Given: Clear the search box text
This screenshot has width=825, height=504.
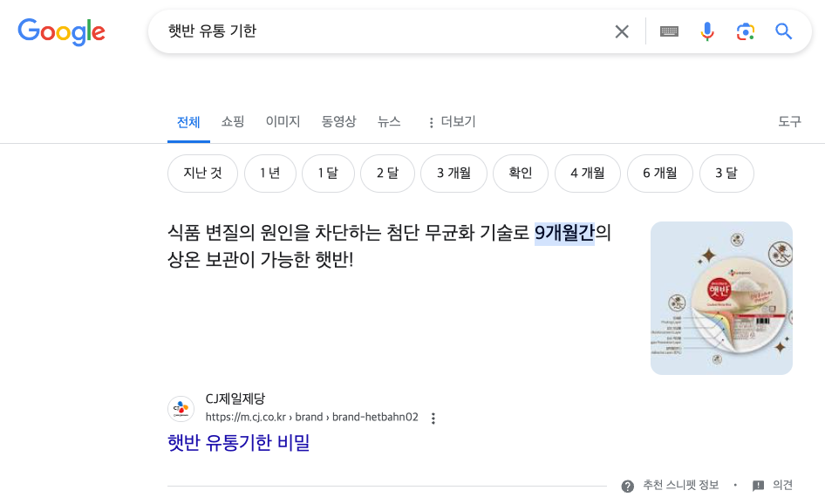Looking at the screenshot, I should pyautogui.click(x=622, y=32).
